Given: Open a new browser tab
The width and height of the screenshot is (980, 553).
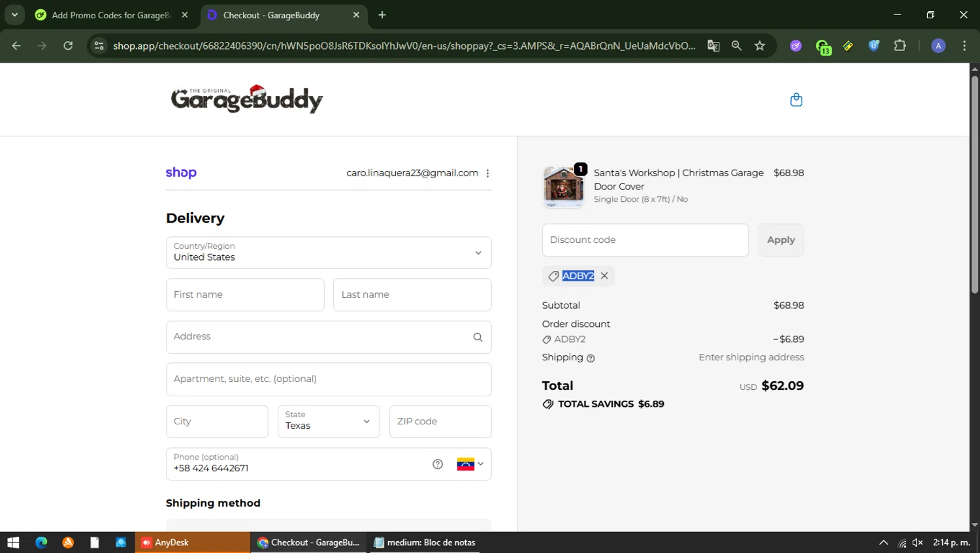Looking at the screenshot, I should pos(382,15).
